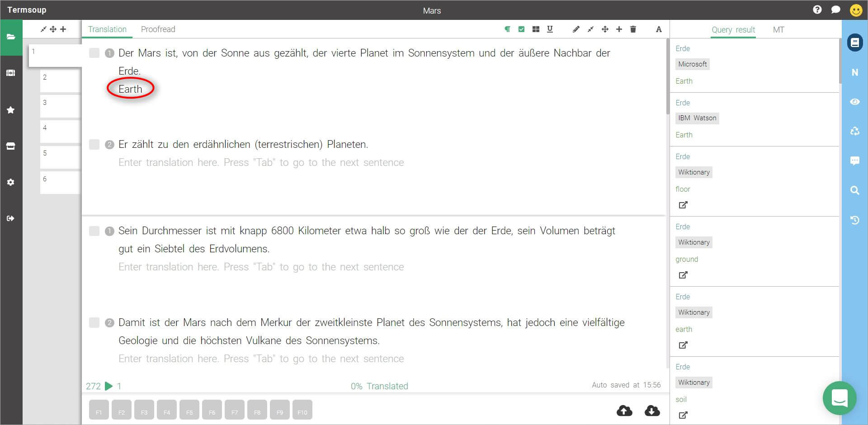Click the plus icon above the page list
868x425 pixels.
tap(63, 29)
